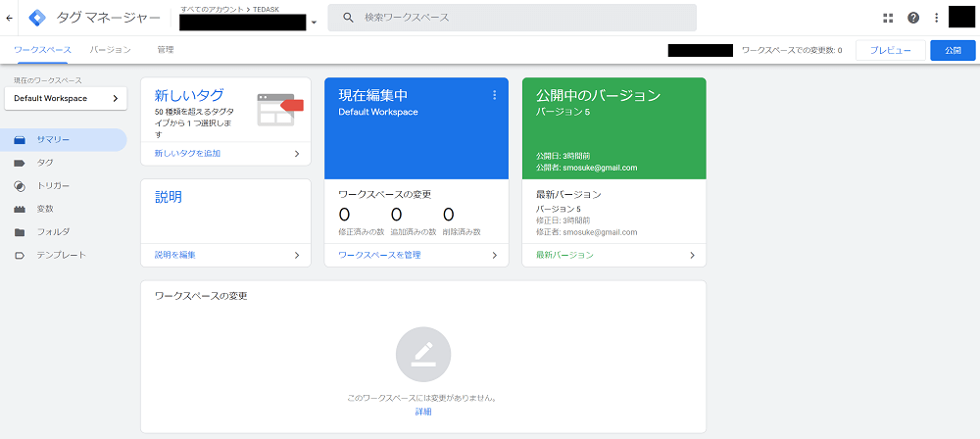980x439 pixels.
Task: Click the プレビュー button
Action: point(890,50)
